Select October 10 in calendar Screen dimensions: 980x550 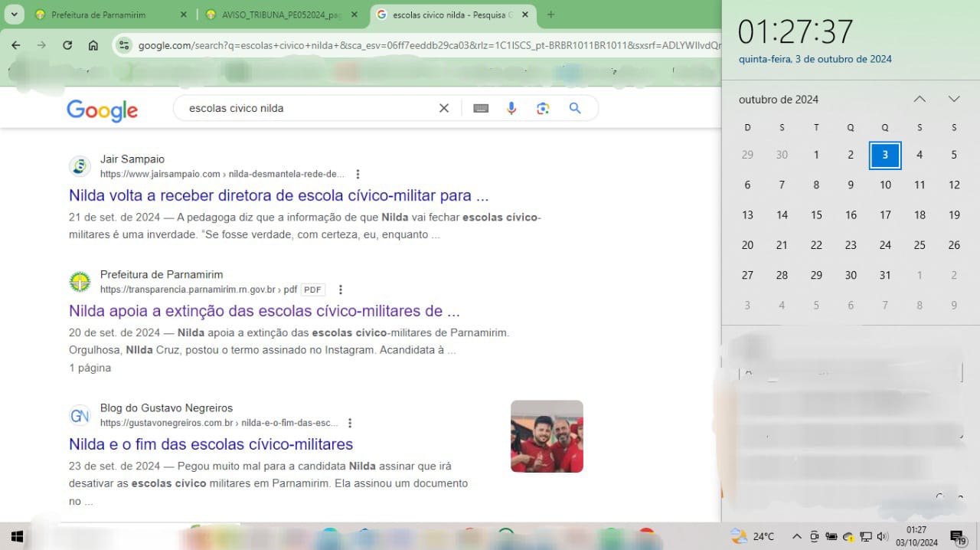(x=885, y=185)
